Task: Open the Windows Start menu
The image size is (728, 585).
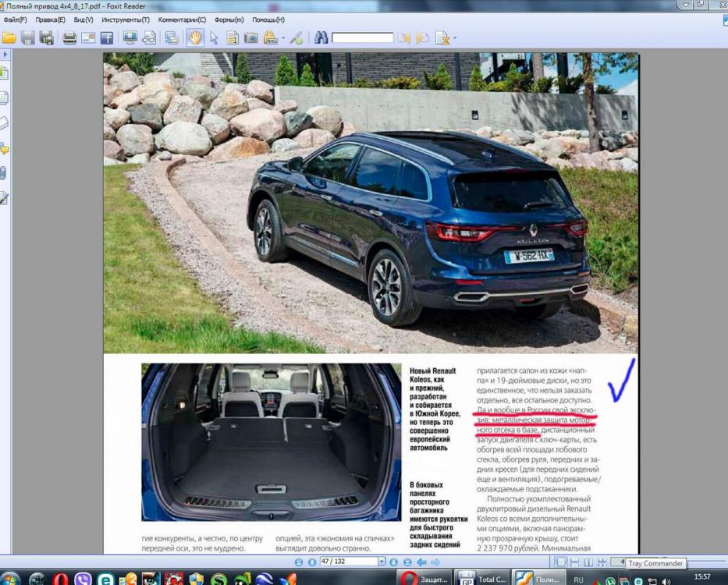Action: click(9, 579)
